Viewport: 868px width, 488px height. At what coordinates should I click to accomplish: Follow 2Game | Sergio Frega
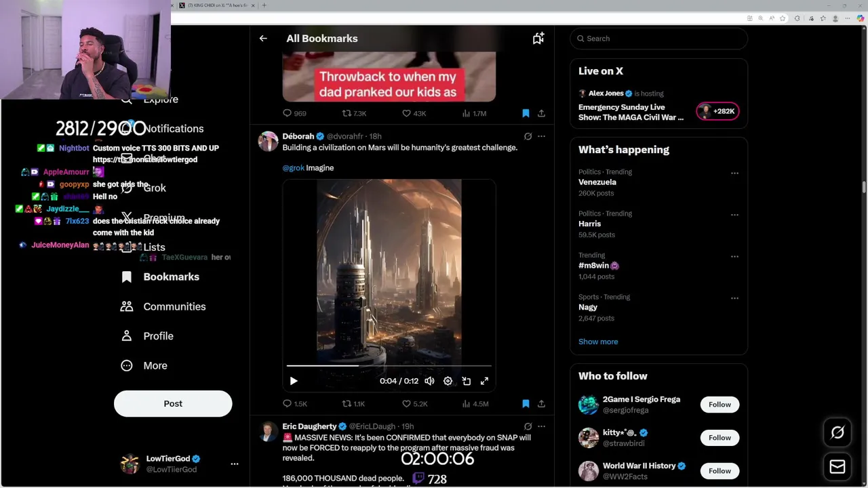[719, 405]
